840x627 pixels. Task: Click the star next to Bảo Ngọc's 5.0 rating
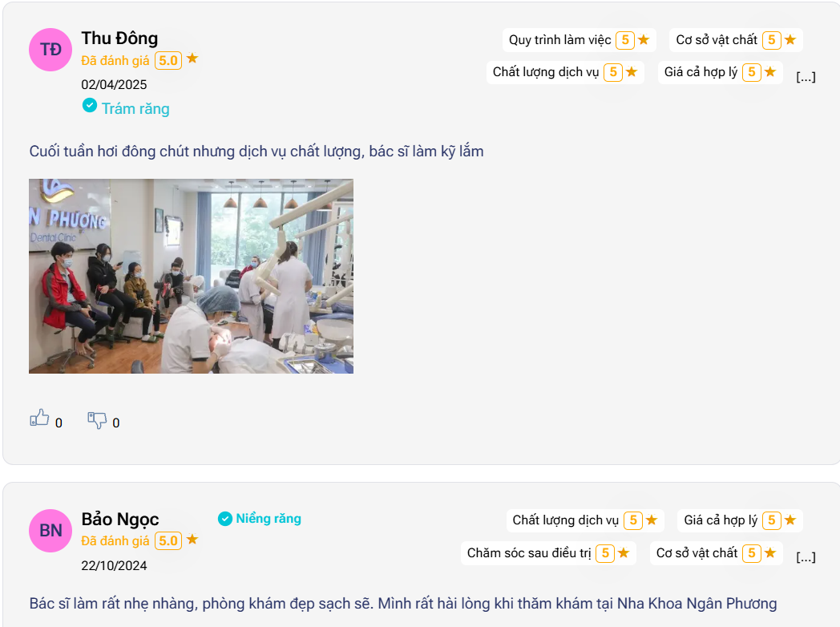(x=192, y=540)
